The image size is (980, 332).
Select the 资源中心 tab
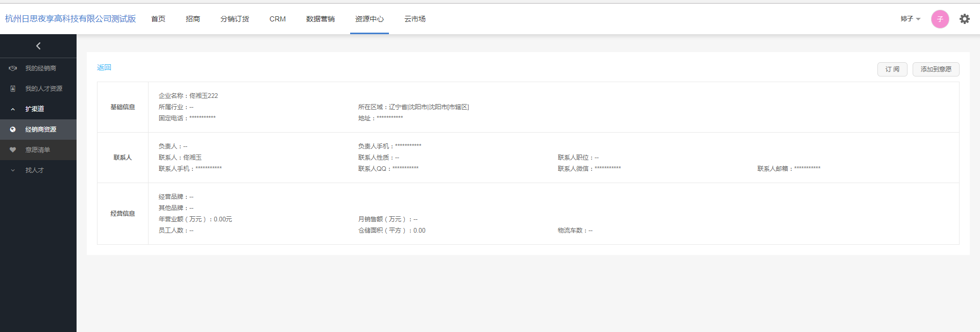(370, 19)
